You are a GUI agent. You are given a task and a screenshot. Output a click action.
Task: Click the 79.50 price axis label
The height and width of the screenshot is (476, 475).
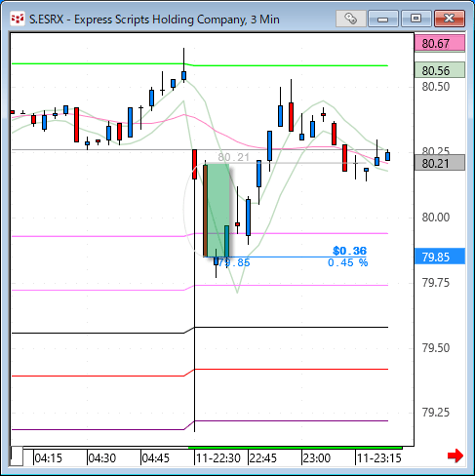[436, 347]
